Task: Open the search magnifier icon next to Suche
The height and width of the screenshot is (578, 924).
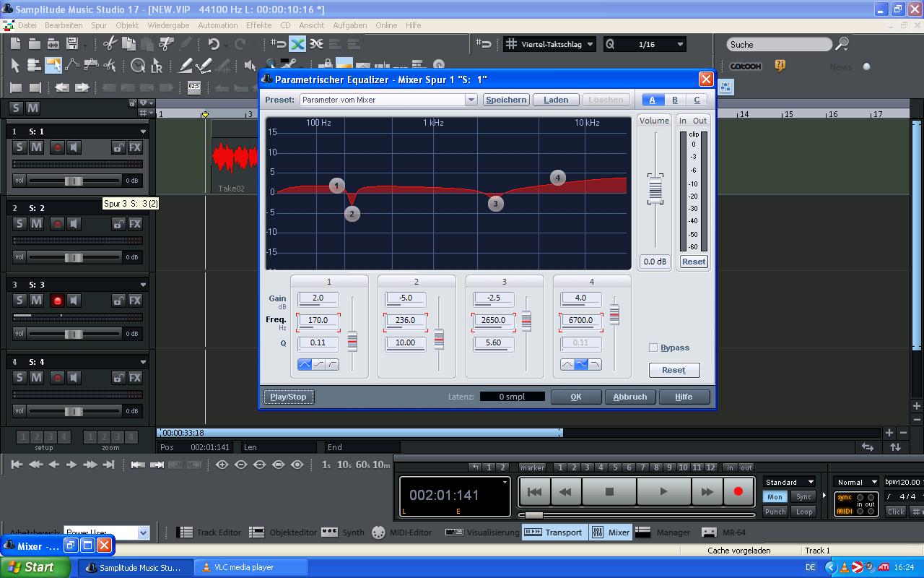Action: coord(842,44)
